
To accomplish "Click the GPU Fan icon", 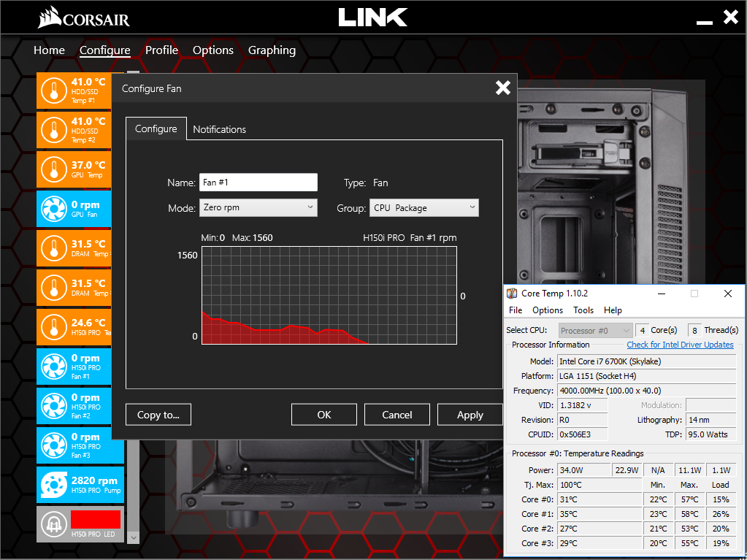I will click(x=53, y=209).
